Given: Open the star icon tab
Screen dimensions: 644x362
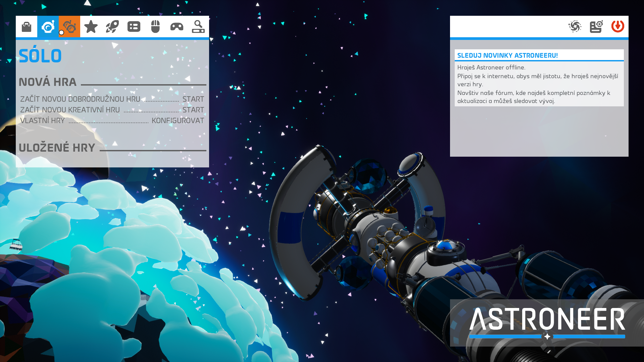Looking at the screenshot, I should (x=91, y=27).
